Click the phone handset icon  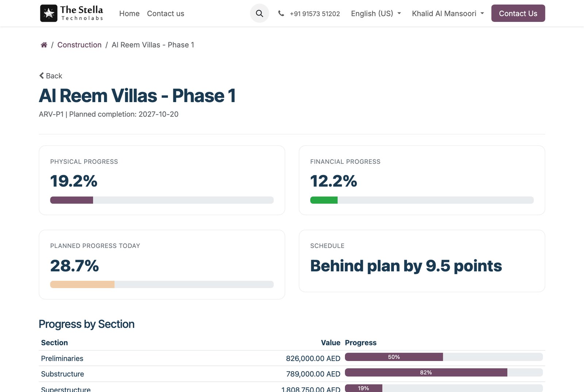click(x=281, y=13)
